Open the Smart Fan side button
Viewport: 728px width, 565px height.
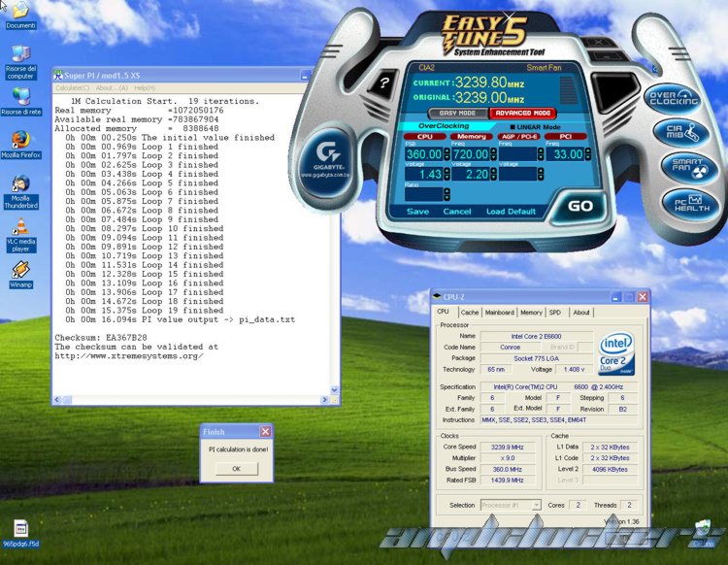click(674, 167)
